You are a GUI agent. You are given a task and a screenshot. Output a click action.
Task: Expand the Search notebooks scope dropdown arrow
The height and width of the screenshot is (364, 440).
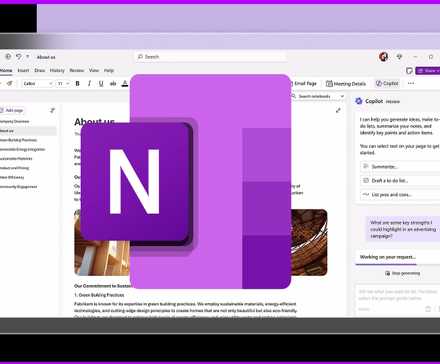coord(342,96)
